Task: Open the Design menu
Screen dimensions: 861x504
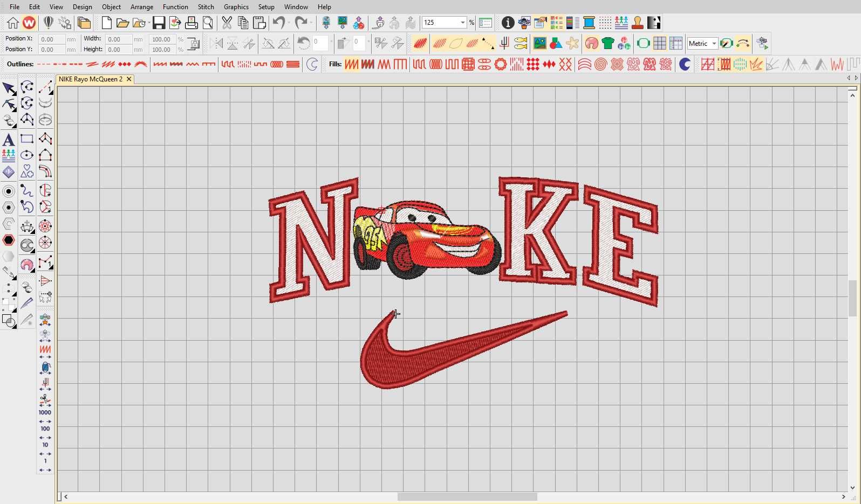Action: click(82, 6)
